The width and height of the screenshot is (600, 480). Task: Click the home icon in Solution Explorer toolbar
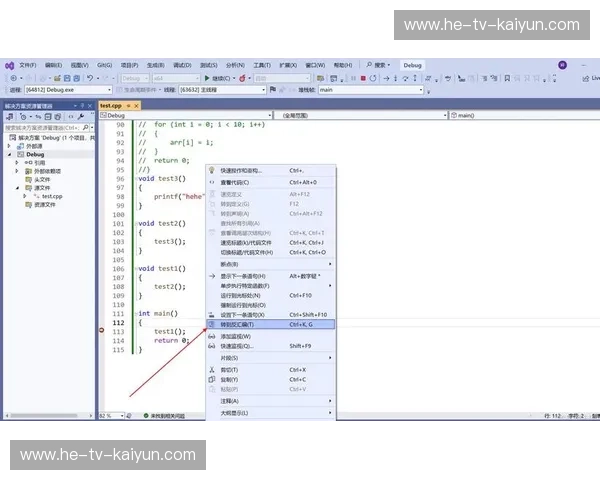click(x=10, y=116)
